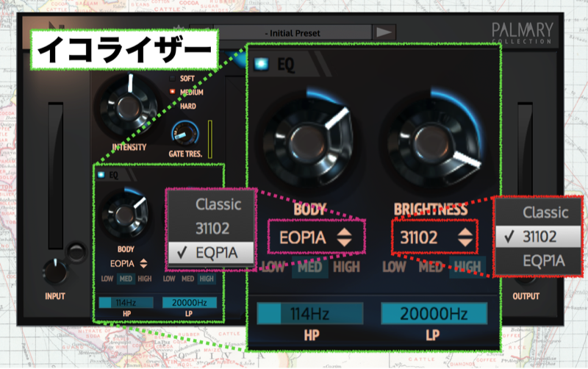Open the enlarged 31102 Brightness dropdown

coord(435,237)
